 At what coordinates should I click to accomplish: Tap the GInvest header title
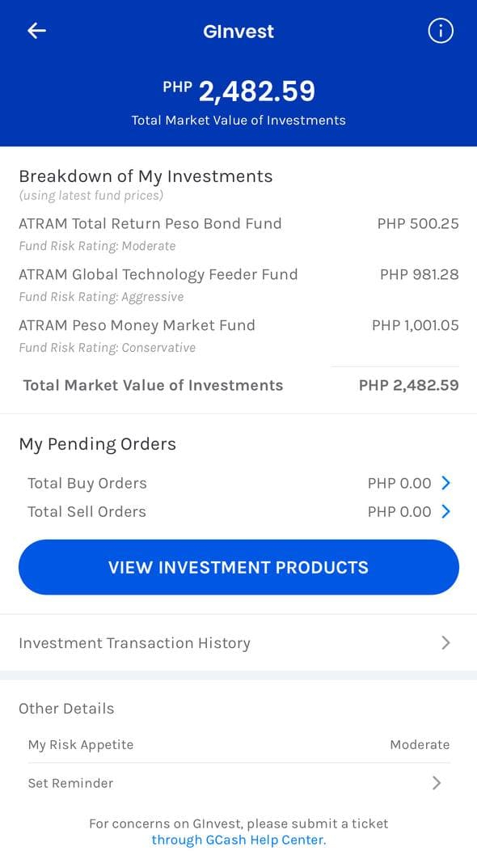point(238,32)
